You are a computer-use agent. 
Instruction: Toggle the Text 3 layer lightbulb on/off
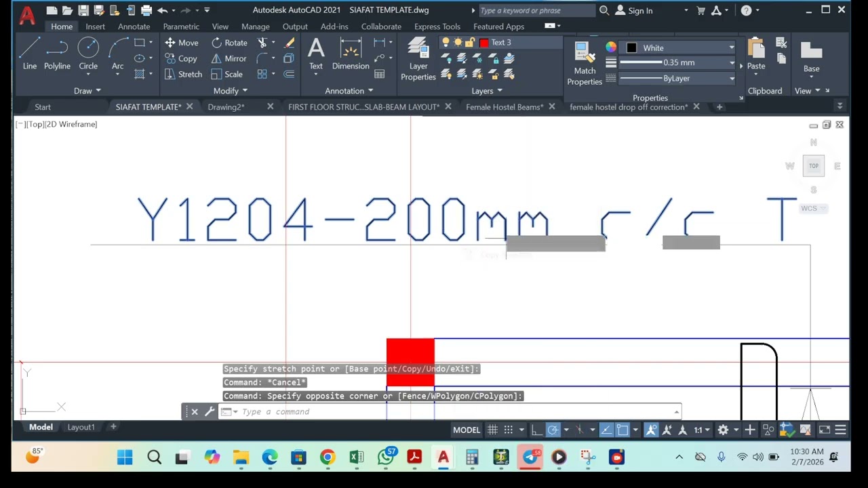coord(446,43)
